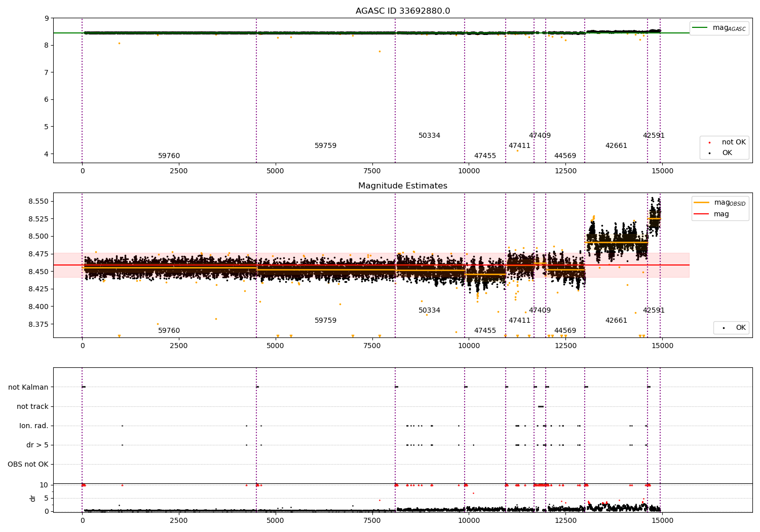Click obsid 59759 in Magnitude Estimates plot

(x=325, y=321)
